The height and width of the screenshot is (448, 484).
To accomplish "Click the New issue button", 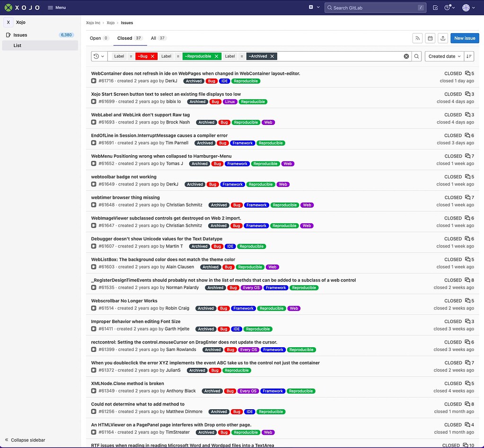I will [465, 38].
